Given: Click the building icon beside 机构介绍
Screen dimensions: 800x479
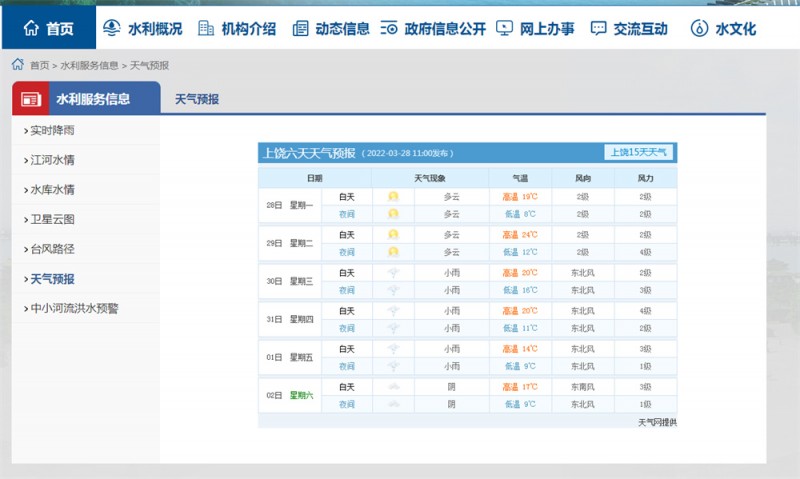Looking at the screenshot, I should coord(206,28).
